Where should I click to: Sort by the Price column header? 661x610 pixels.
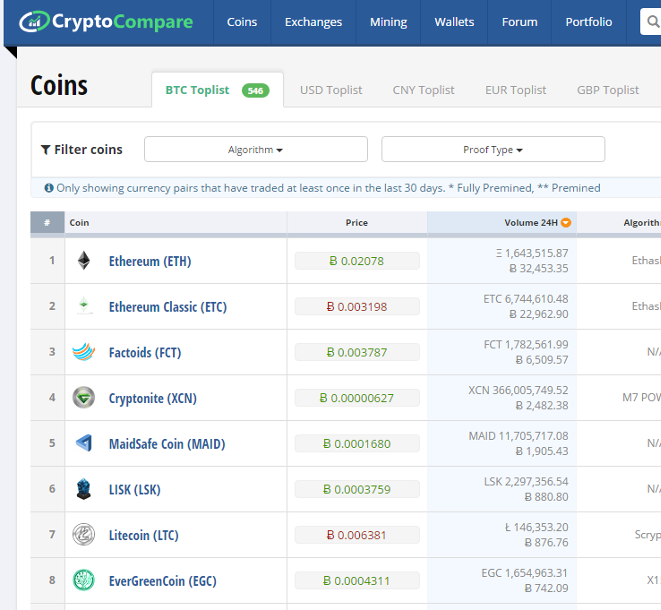pyautogui.click(x=357, y=222)
